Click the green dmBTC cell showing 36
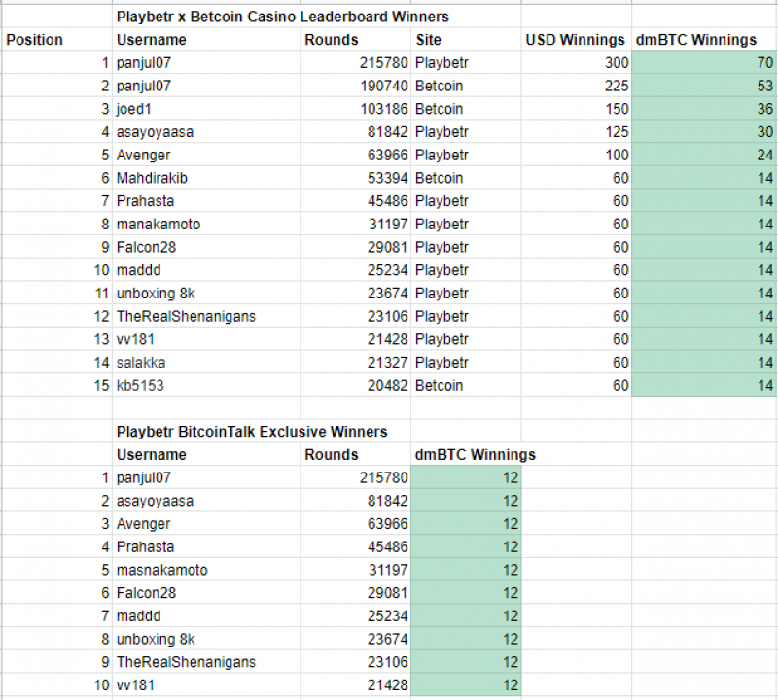 coord(703,109)
